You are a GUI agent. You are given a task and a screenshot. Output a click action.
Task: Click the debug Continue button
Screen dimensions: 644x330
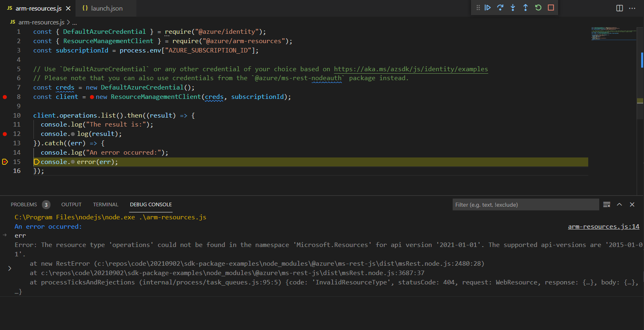(x=488, y=8)
